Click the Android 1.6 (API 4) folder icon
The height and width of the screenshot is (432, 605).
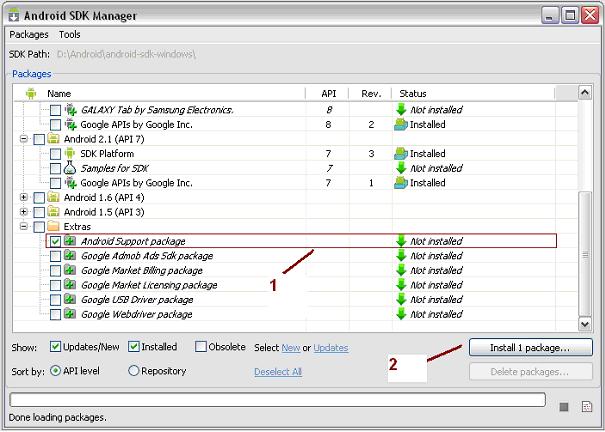[53, 198]
